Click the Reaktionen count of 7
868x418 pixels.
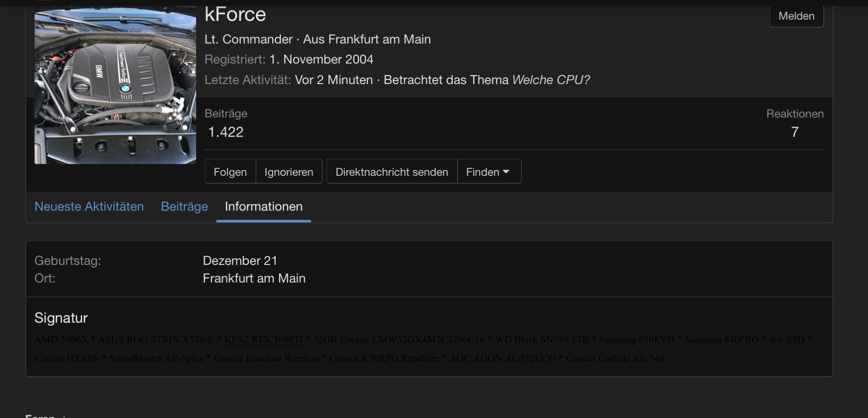[x=794, y=132]
